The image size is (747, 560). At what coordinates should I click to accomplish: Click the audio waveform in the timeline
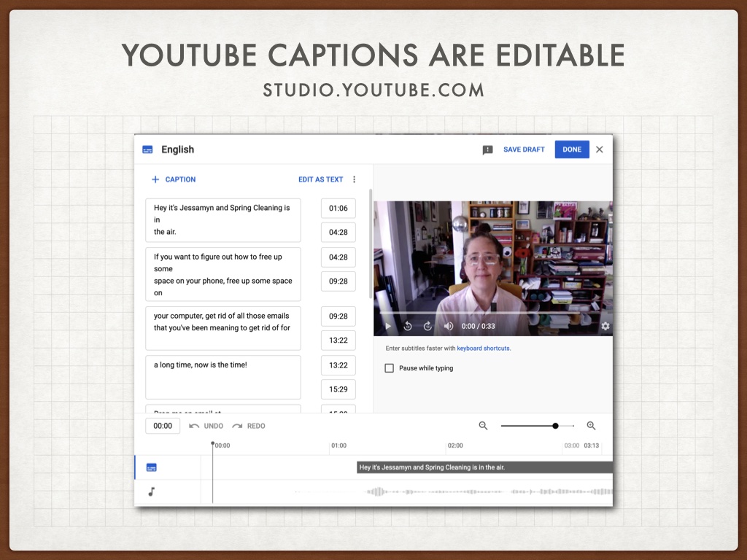coord(489,491)
